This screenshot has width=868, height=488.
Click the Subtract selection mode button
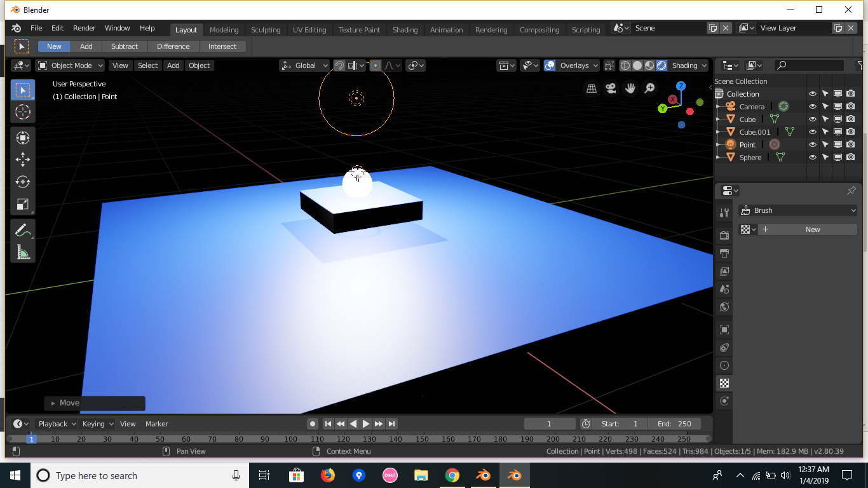tap(125, 46)
